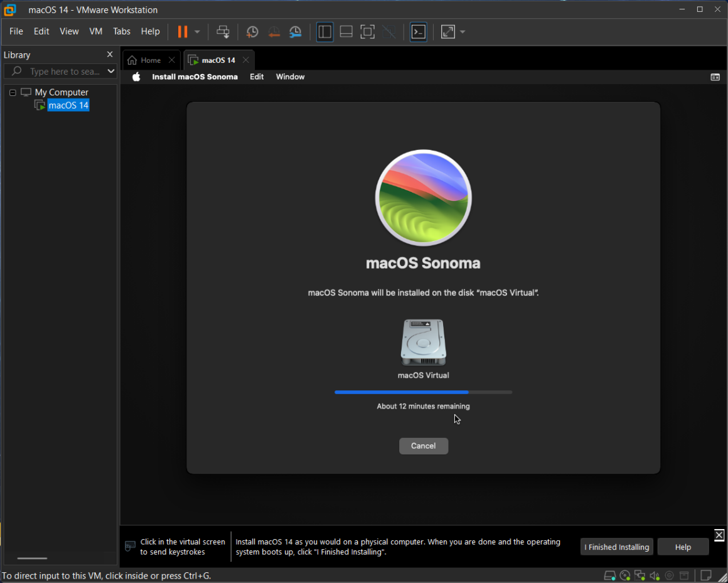Open the Help menu

150,31
